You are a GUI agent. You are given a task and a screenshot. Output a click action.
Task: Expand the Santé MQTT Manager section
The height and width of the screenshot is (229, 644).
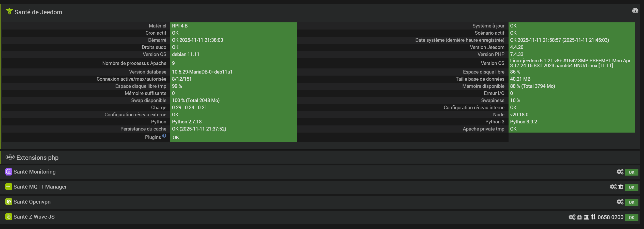[x=40, y=187]
